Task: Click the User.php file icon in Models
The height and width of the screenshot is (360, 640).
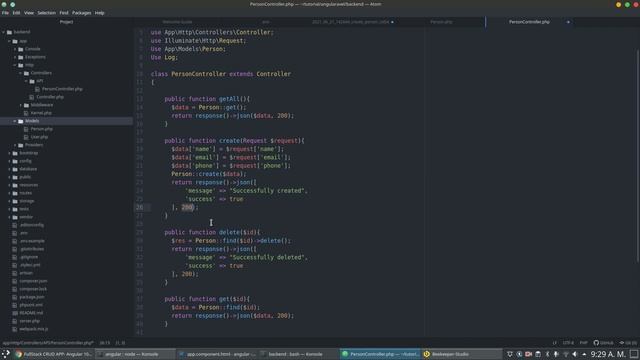Action: (26, 137)
